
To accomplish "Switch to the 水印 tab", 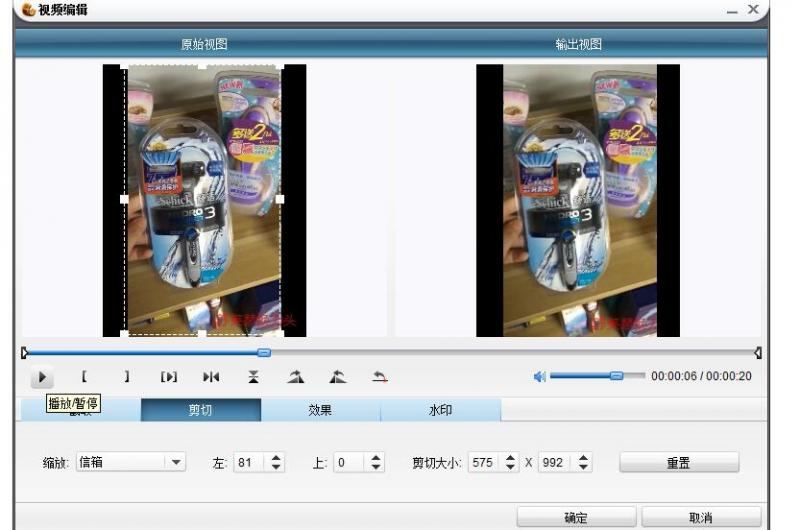I will pos(440,410).
